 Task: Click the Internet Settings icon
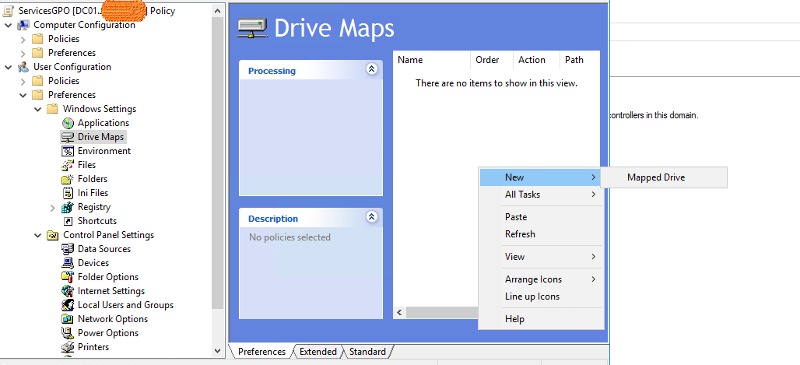(x=68, y=291)
